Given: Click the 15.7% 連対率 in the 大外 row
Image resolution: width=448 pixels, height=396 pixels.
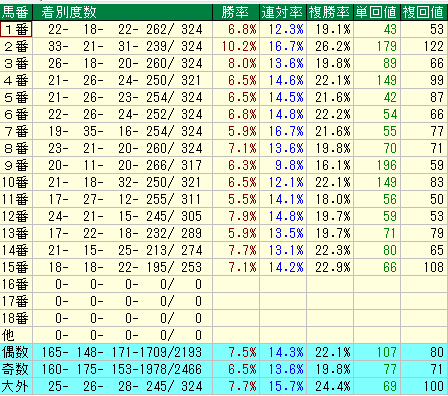Looking at the screenshot, I should click(286, 386).
